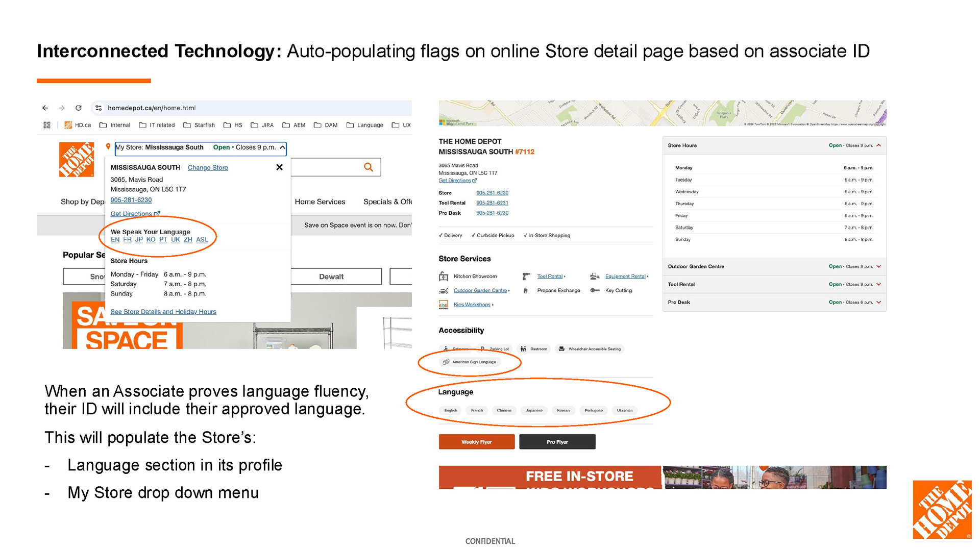Viewport: 980px width, 551px height.
Task: Open the apps grid in bookmarks bar
Action: tap(47, 125)
